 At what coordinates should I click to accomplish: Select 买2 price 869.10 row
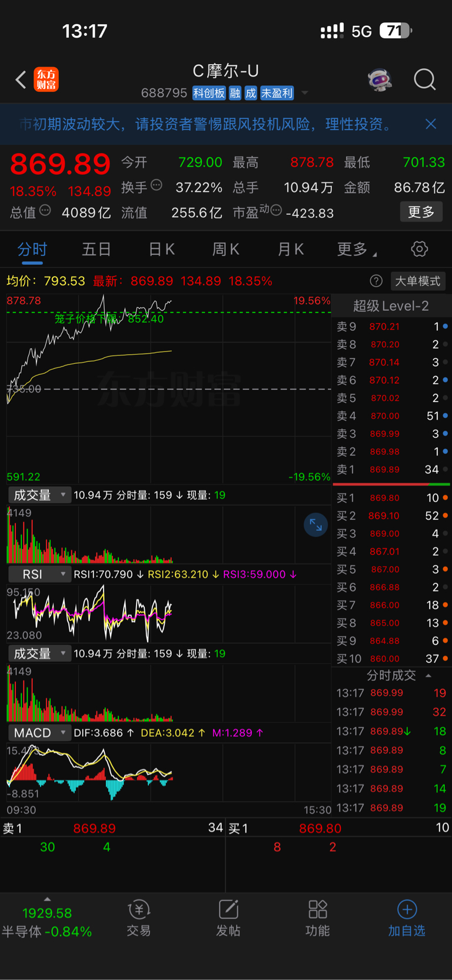pyautogui.click(x=391, y=516)
